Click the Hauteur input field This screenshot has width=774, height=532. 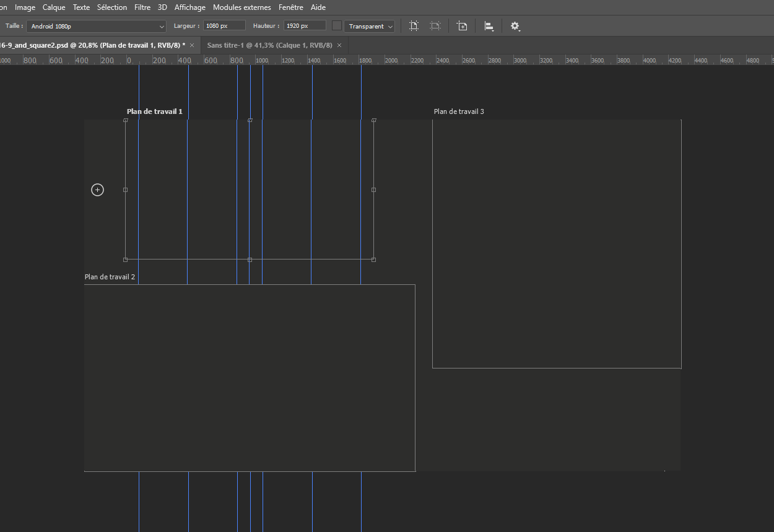click(x=304, y=25)
